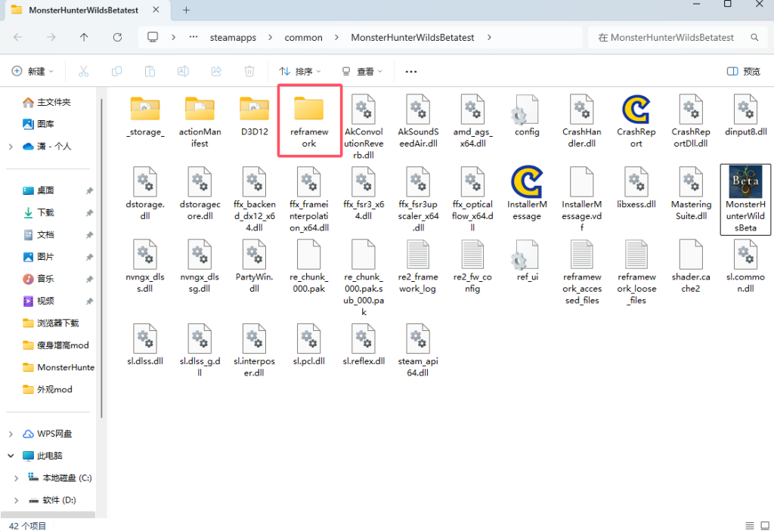Select the InstallerMessage application icon
774x532 pixels.
[527, 181]
